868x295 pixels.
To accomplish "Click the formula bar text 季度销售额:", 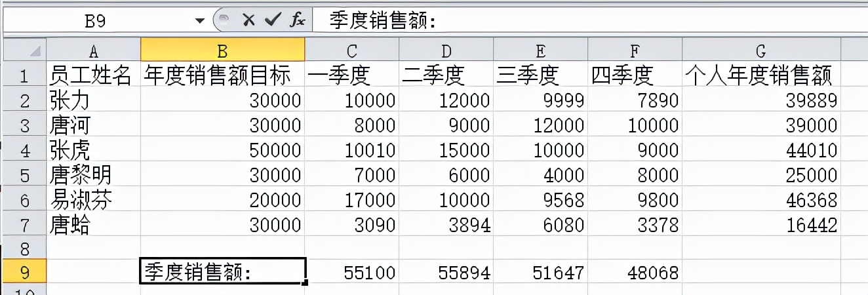I will (383, 21).
